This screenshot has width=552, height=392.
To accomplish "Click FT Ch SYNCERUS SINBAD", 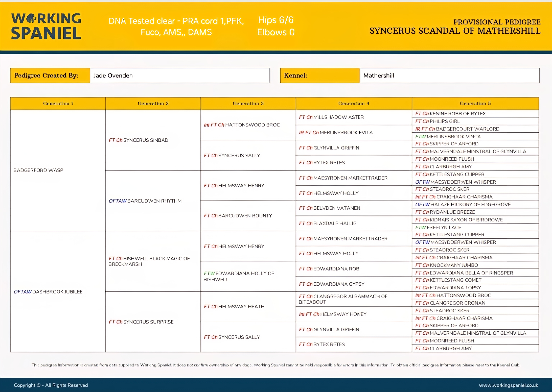I will coord(139,140).
